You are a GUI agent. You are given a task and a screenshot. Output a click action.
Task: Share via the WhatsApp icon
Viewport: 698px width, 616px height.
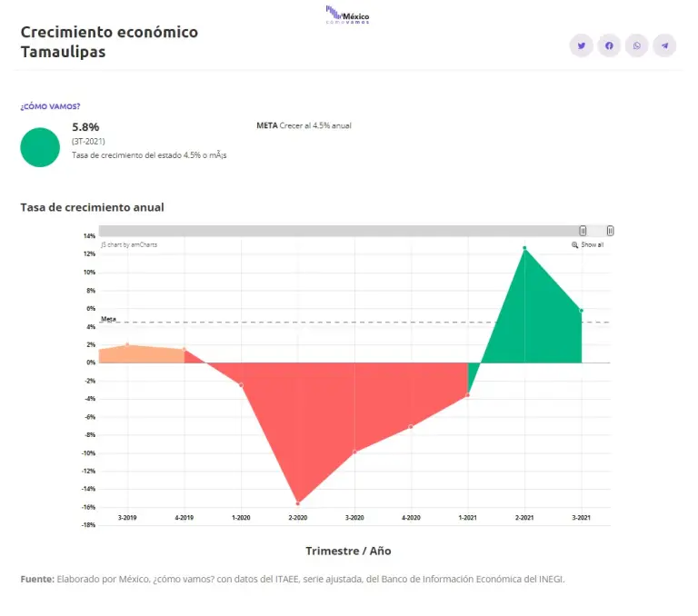637,45
